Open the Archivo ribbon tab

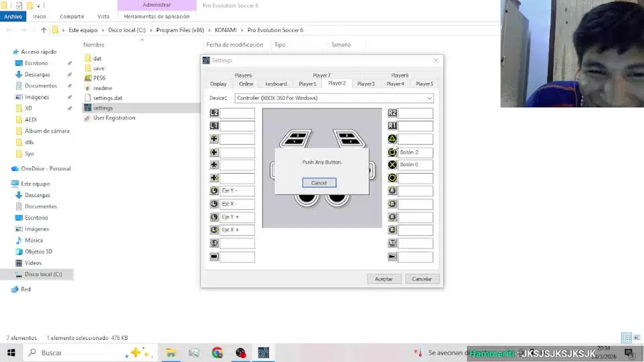(13, 17)
